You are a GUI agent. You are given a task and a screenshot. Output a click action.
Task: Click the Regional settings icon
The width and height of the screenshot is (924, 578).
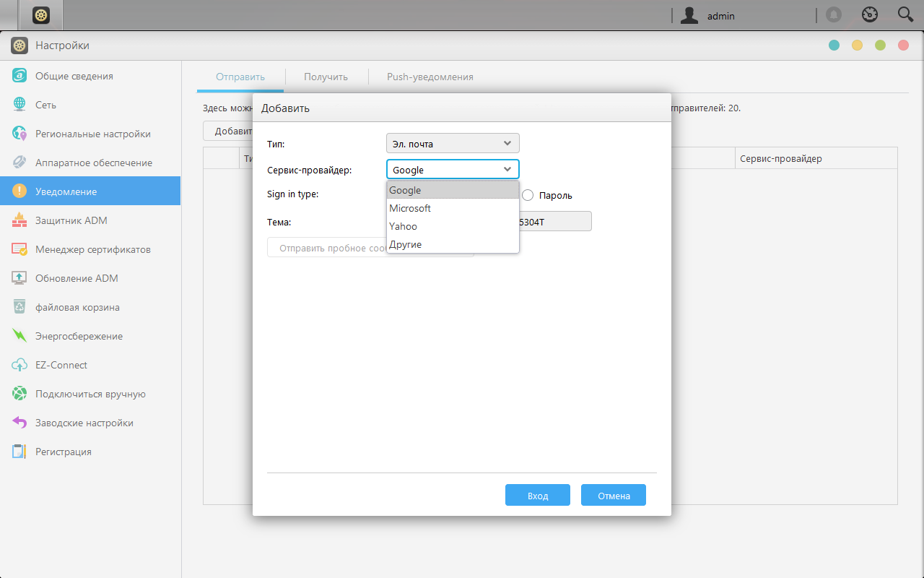[19, 134]
